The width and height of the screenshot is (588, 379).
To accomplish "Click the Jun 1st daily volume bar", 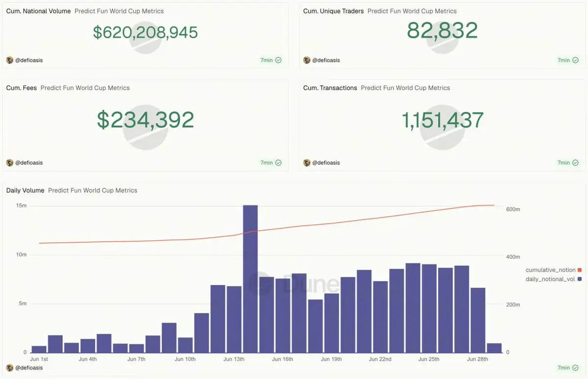I will [39, 350].
